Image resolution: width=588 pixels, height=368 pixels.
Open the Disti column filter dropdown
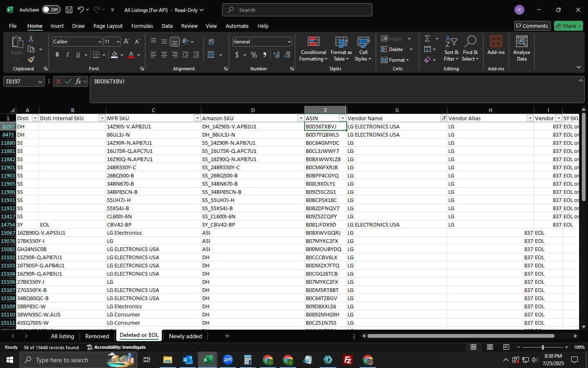(x=35, y=118)
